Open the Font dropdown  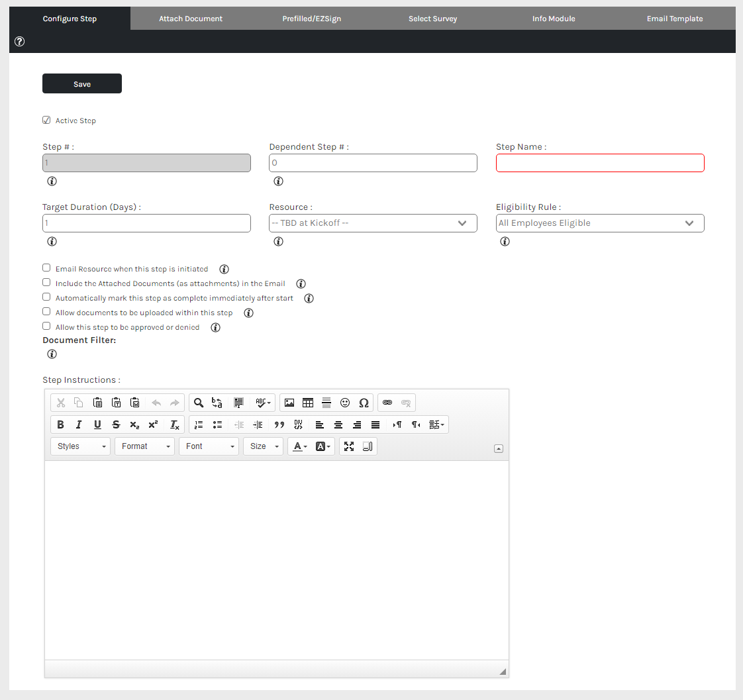click(209, 446)
